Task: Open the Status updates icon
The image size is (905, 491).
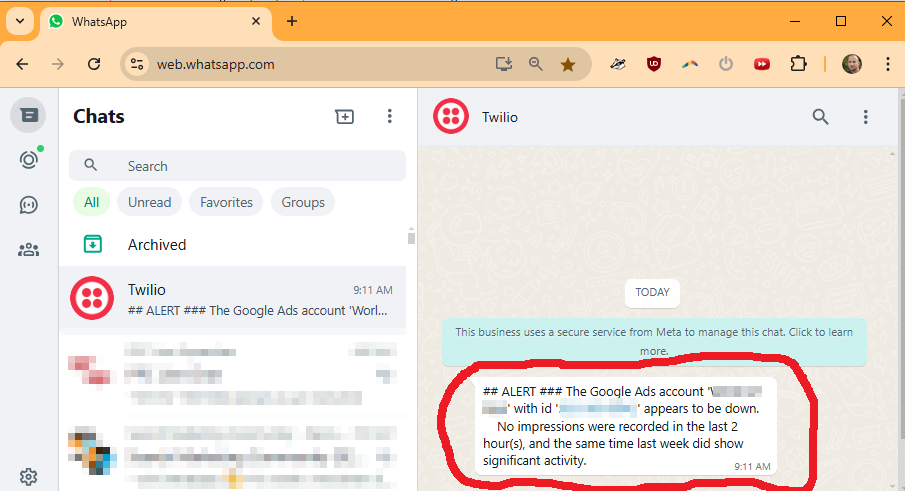Action: click(28, 160)
